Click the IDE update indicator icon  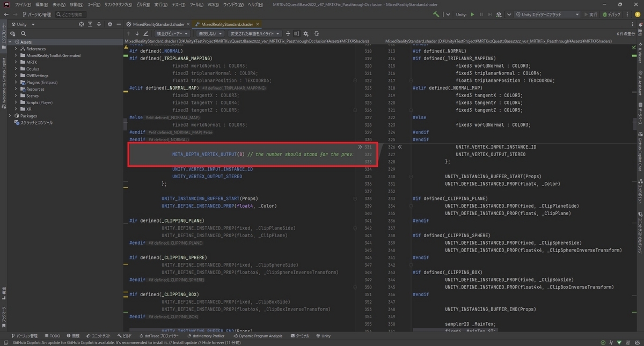click(x=637, y=14)
